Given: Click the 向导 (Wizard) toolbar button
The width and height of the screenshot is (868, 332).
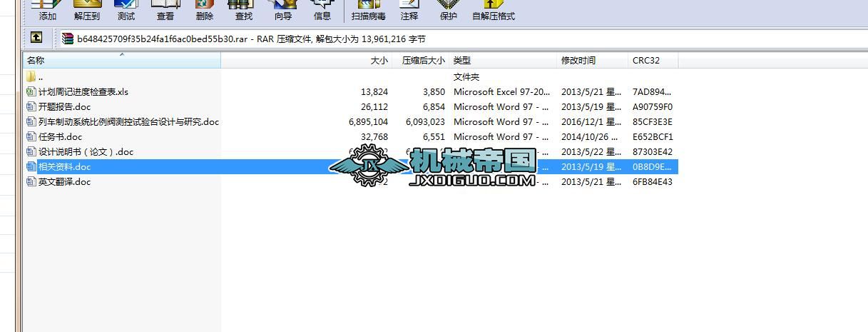Looking at the screenshot, I should point(283,10).
